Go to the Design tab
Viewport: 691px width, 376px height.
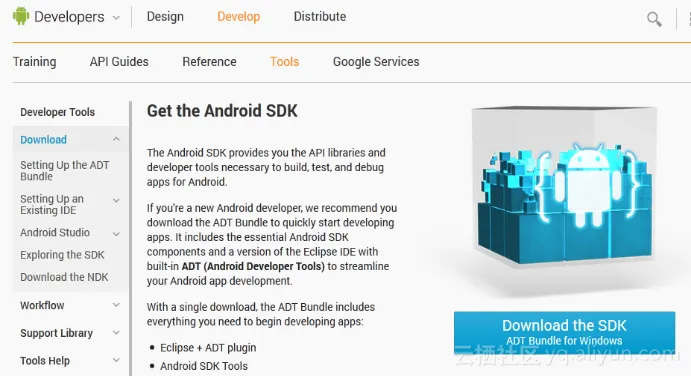[x=165, y=17]
